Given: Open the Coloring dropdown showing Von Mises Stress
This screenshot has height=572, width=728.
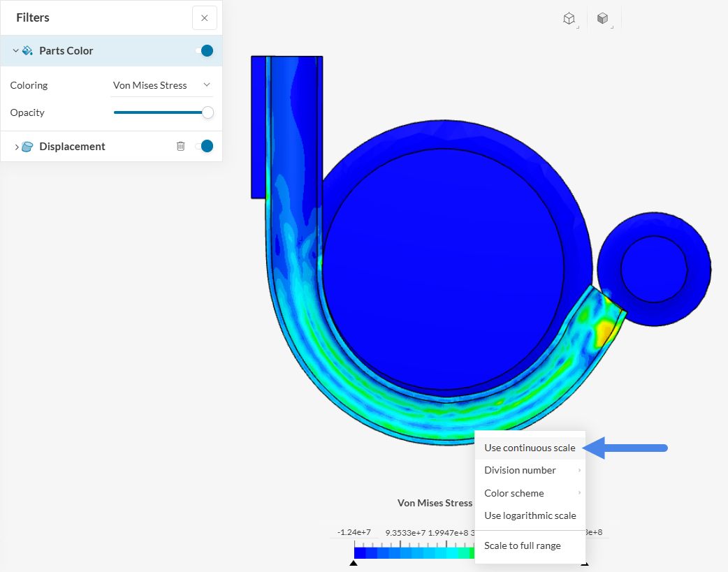Looking at the screenshot, I should click(162, 85).
